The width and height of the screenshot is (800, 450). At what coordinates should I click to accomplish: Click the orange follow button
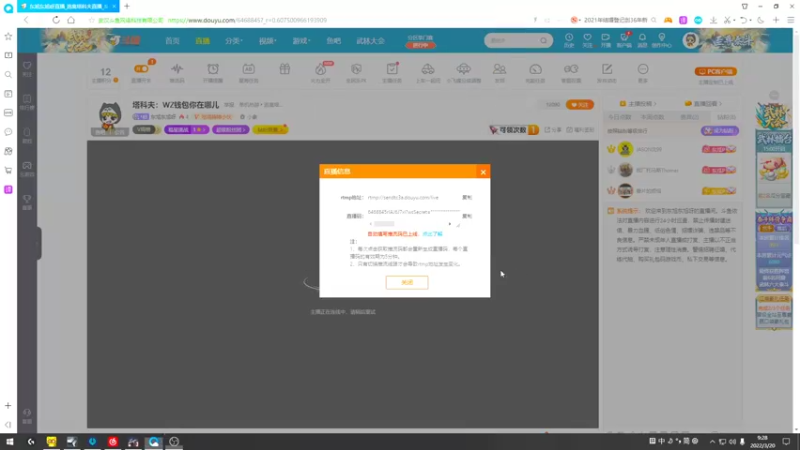click(x=580, y=105)
